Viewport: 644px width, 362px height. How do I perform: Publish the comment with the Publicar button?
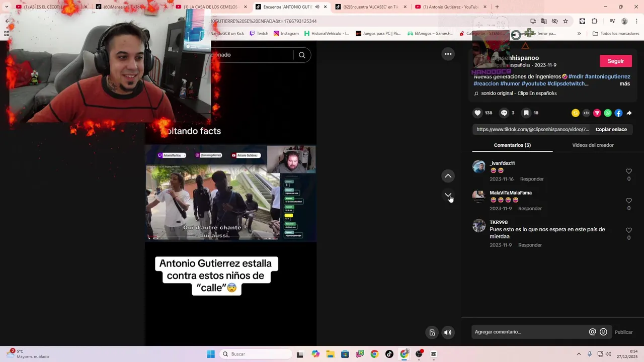point(623,332)
